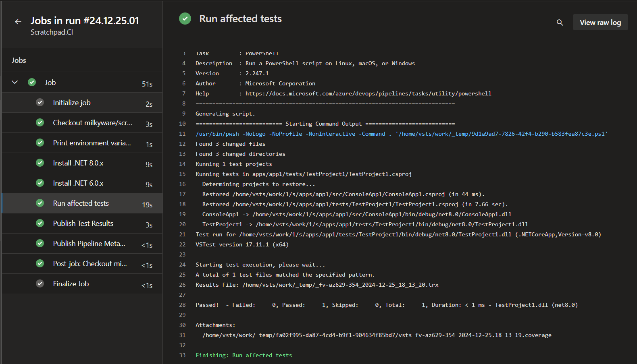The height and width of the screenshot is (364, 637).
Task: Open the Install .NET 6.0.x step
Action: point(82,183)
